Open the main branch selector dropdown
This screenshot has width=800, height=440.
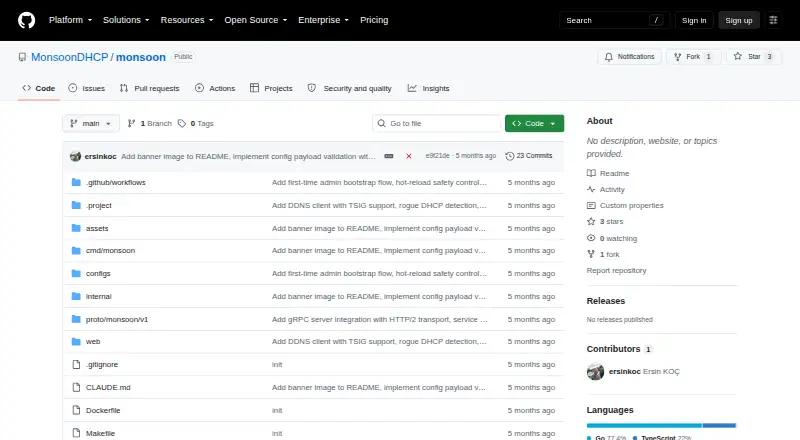(91, 124)
